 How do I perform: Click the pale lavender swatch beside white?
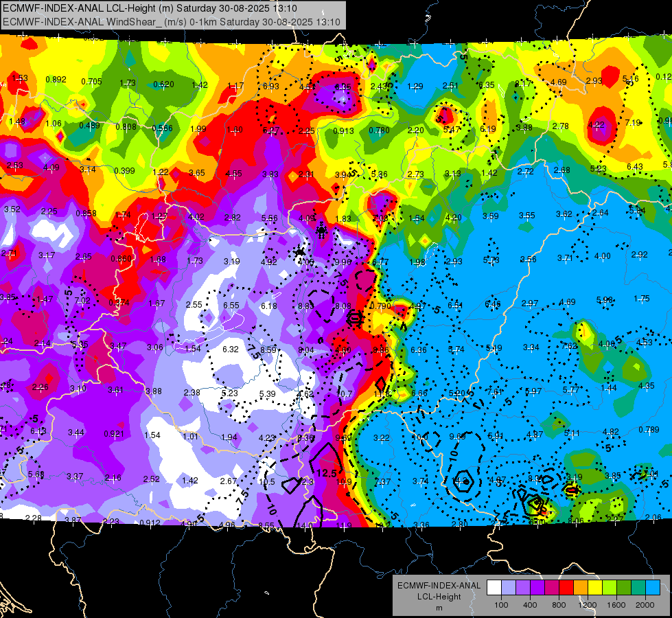[x=509, y=588]
